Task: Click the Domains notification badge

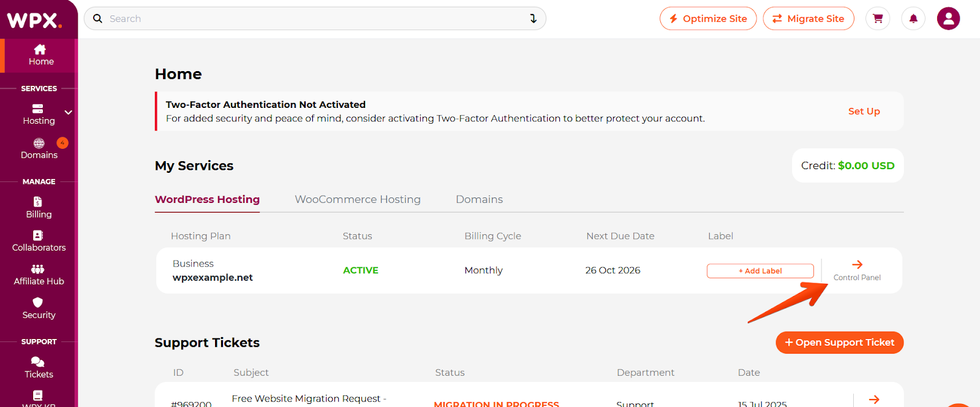Action: pos(62,143)
